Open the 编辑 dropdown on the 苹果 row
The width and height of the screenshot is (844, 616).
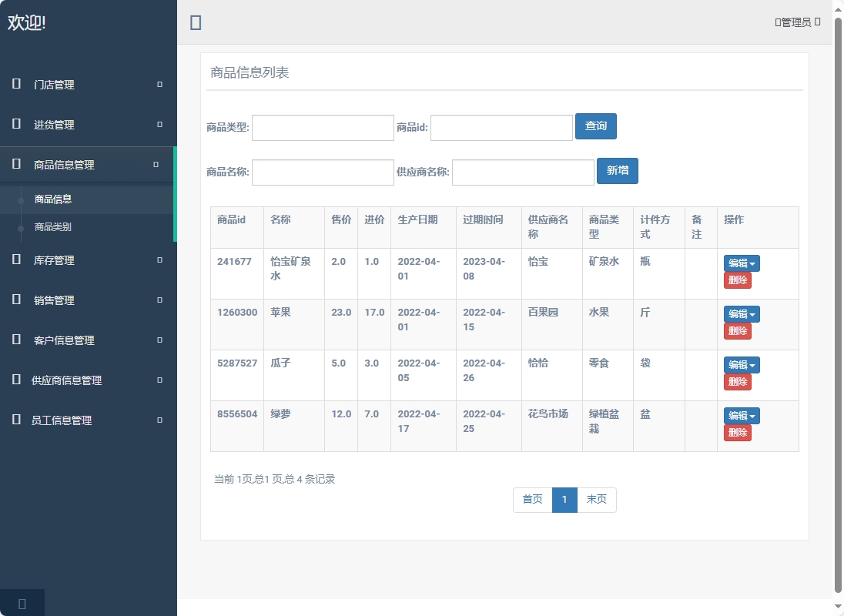pyautogui.click(x=741, y=314)
